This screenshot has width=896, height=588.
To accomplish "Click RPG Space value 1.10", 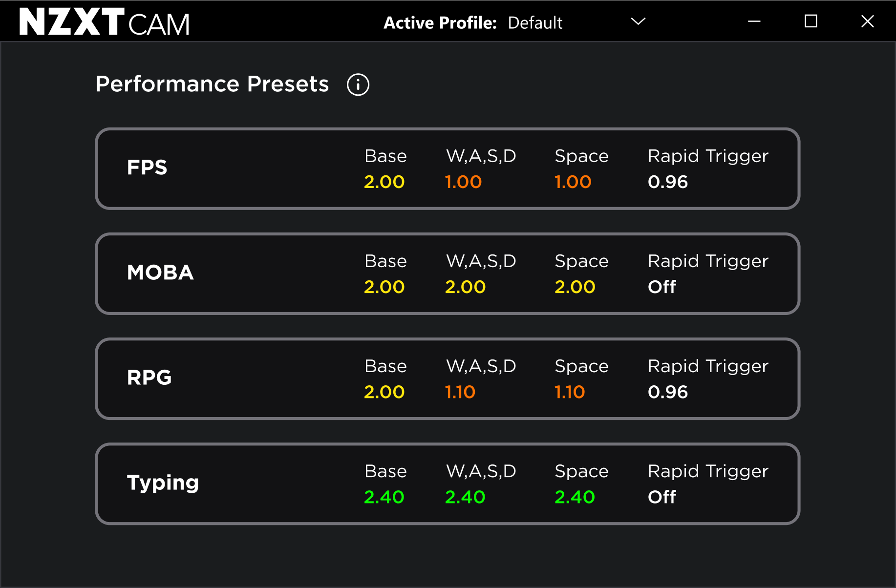I will coord(570,392).
